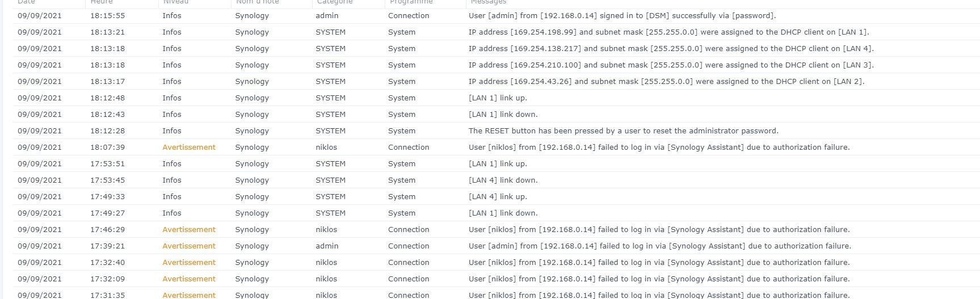This screenshot has height=299, width=980.
Task: Select the LAN 1 DHCP address entry
Action: coord(668,32)
